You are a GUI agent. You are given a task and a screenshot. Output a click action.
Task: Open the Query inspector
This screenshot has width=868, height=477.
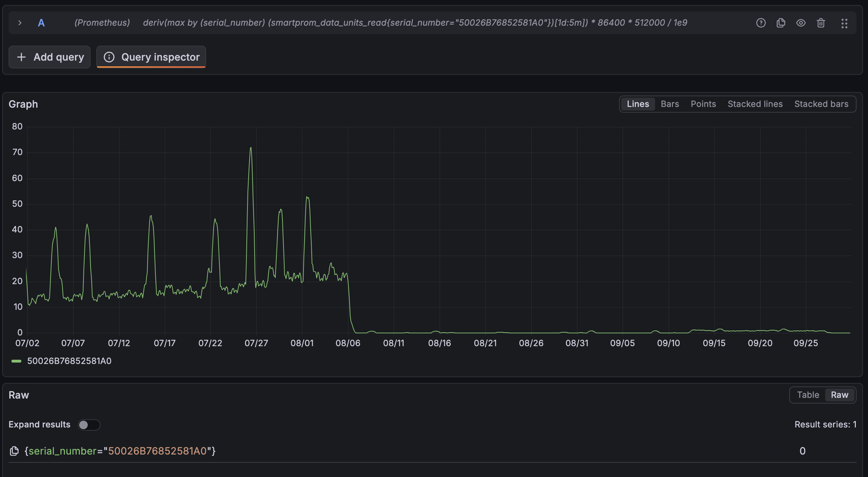pyautogui.click(x=151, y=57)
